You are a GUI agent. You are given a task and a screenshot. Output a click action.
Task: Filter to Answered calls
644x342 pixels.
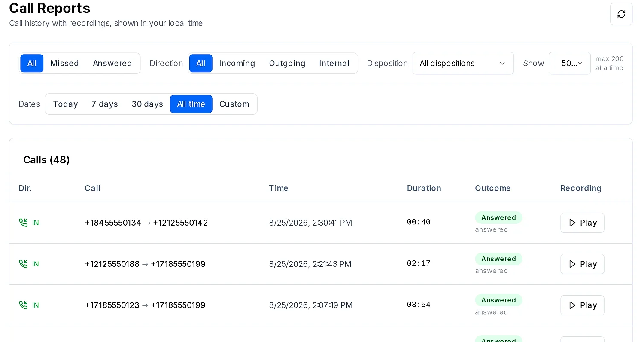coord(112,63)
